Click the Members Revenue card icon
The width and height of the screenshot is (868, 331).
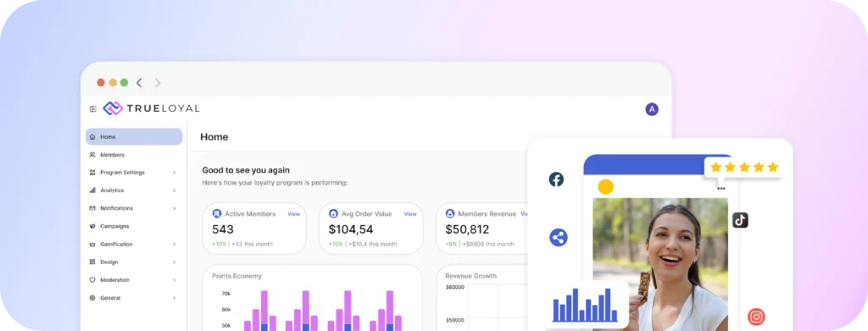click(x=450, y=214)
